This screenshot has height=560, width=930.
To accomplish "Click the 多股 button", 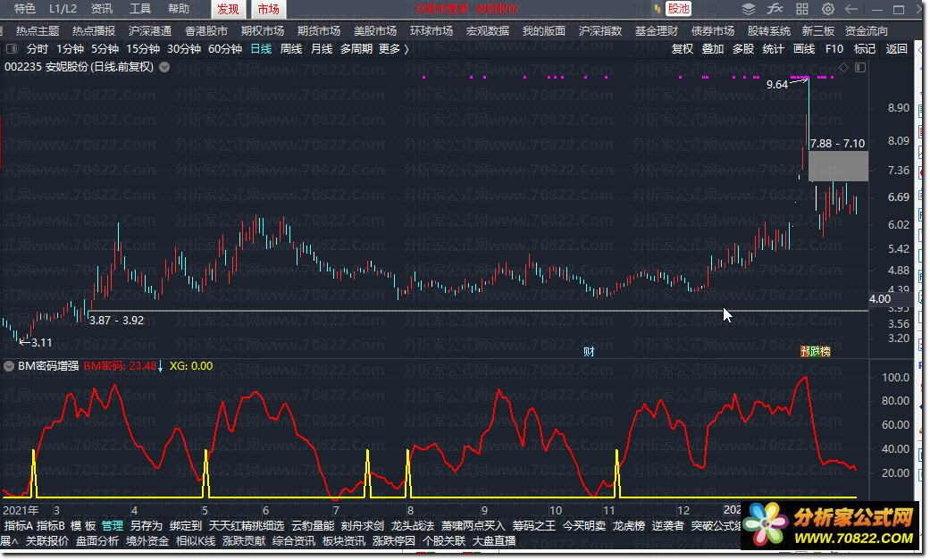I will [x=743, y=48].
